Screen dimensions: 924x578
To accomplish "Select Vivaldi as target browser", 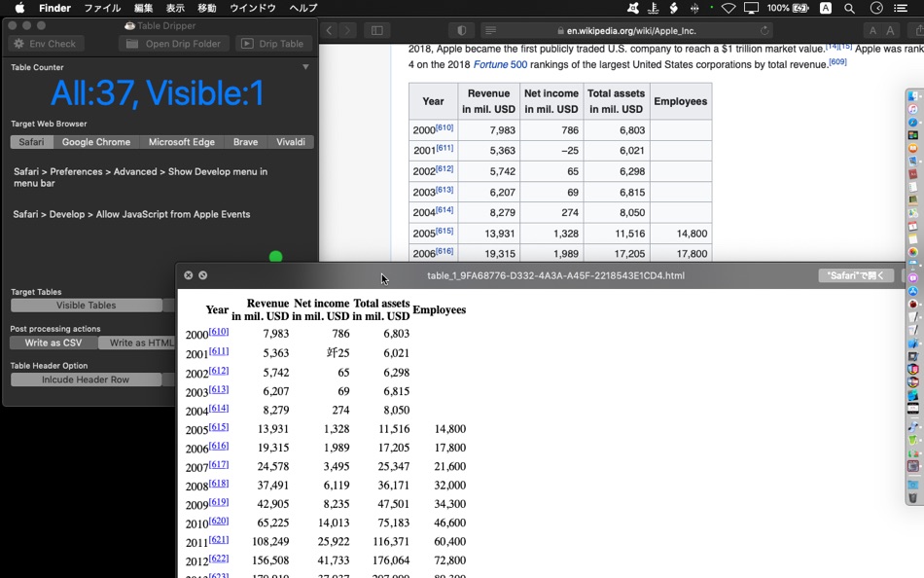I will [x=291, y=142].
